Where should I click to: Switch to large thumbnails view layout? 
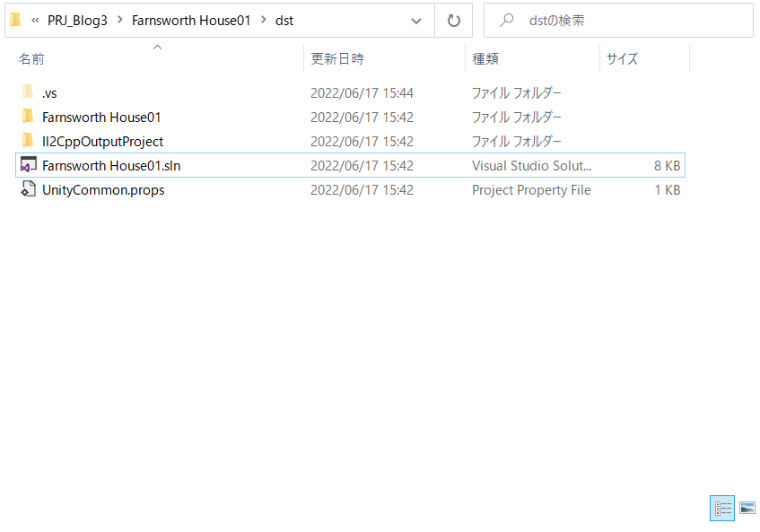pyautogui.click(x=747, y=508)
